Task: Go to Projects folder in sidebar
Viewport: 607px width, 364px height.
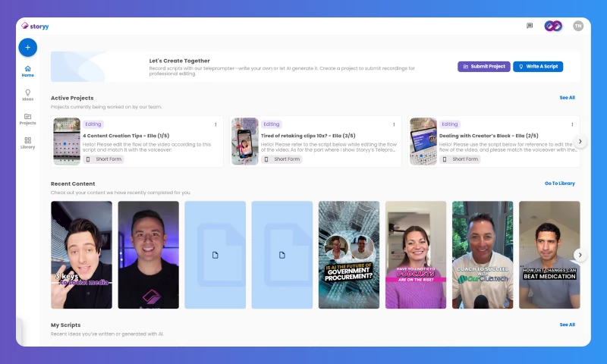Action: tap(28, 118)
